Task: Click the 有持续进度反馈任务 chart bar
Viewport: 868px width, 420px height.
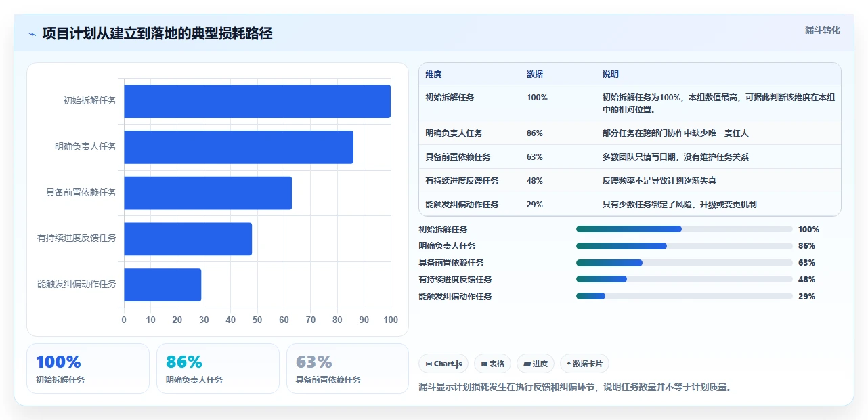Action: [188, 238]
